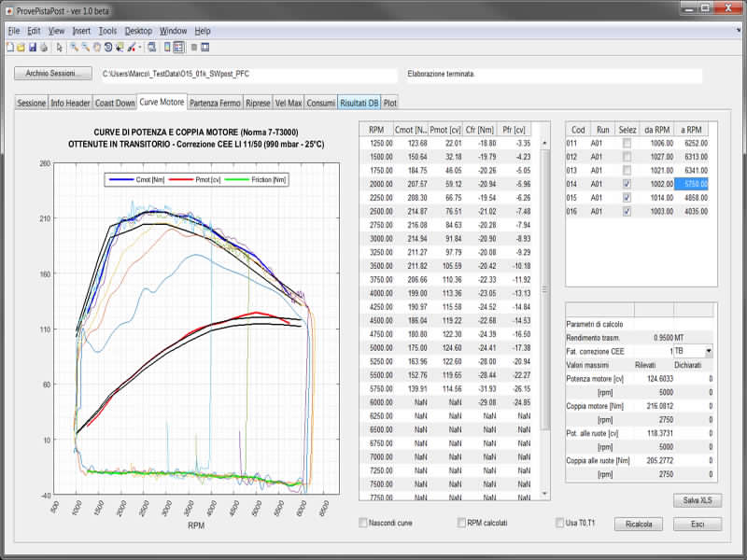Check the Usa T0,T1 option
Screen dimensions: 747x560
pos(559,523)
